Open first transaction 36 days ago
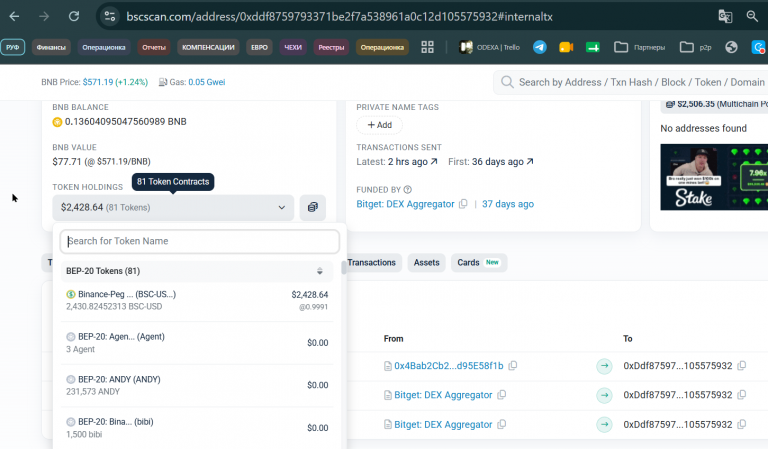This screenshot has height=449, width=768. pyautogui.click(x=503, y=162)
